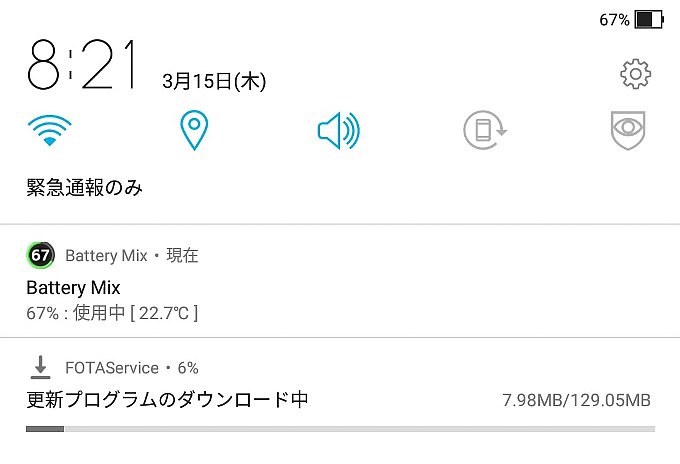680x464 pixels.
Task: Toggle the location pin quick setting
Action: [x=194, y=130]
